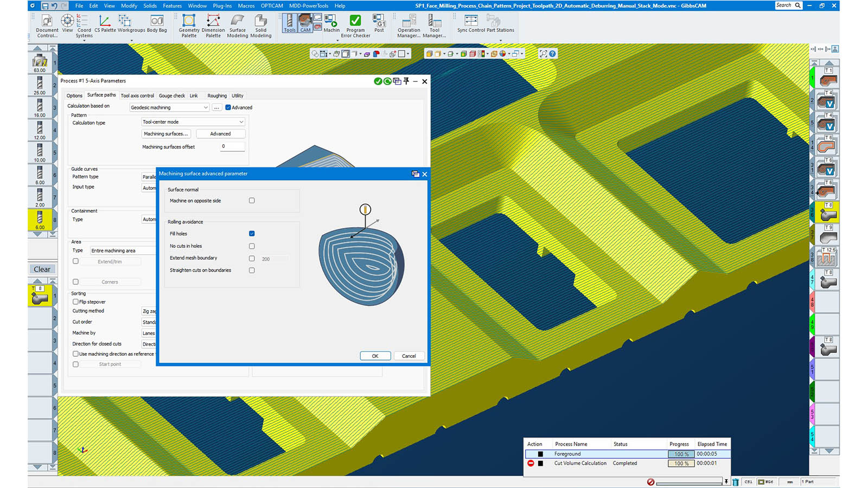Image resolution: width=868 pixels, height=488 pixels.
Task: Uncheck the Fill holes checkbox
Action: pos(252,234)
